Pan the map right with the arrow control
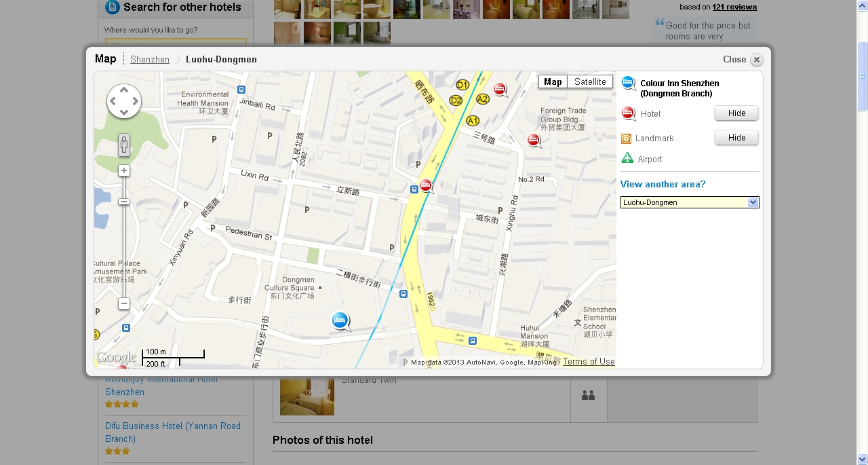The height and width of the screenshot is (465, 868). point(134,102)
